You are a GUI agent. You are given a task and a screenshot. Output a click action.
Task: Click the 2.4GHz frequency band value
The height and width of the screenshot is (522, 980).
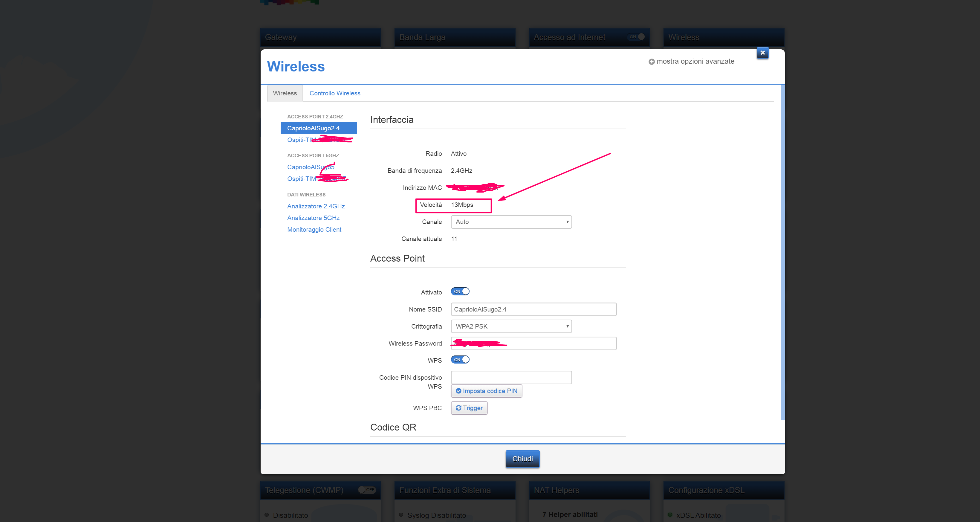click(x=461, y=171)
